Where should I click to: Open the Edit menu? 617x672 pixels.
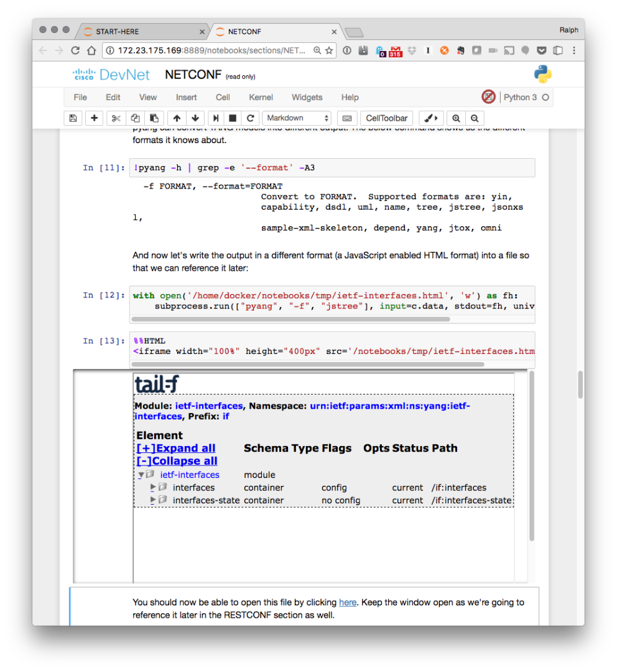(113, 97)
